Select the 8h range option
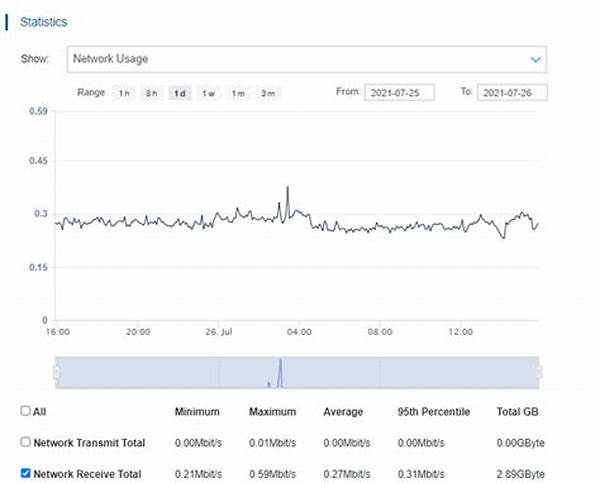Image resolution: width=600 pixels, height=483 pixels. (152, 93)
